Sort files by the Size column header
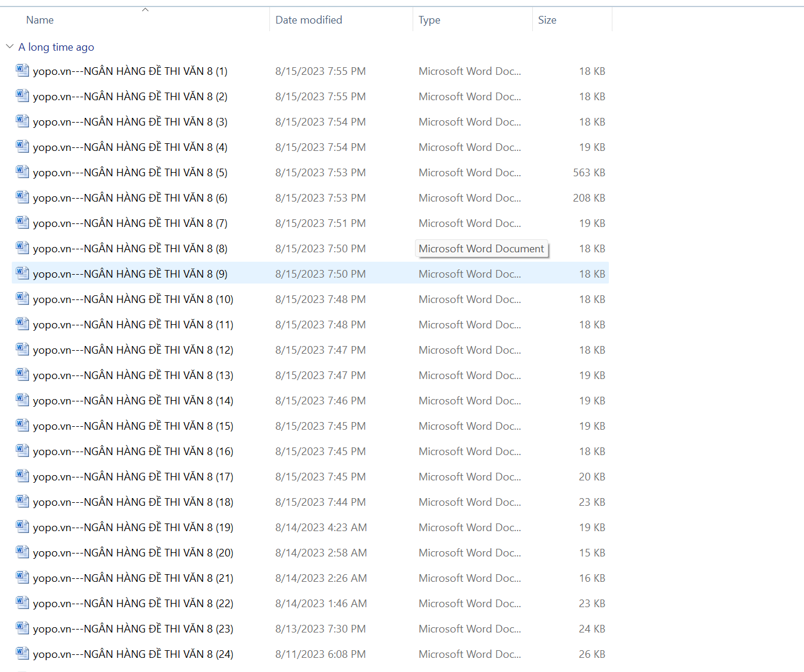804x672 pixels. (547, 20)
